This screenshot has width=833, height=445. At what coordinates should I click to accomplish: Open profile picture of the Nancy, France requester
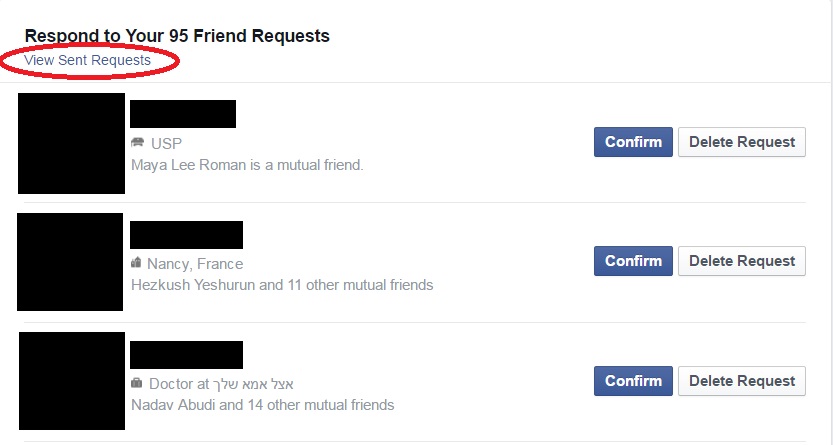pos(70,261)
